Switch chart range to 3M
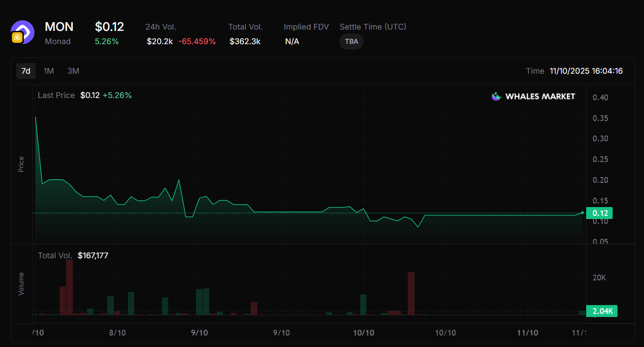This screenshot has height=347, width=644. pos(73,71)
